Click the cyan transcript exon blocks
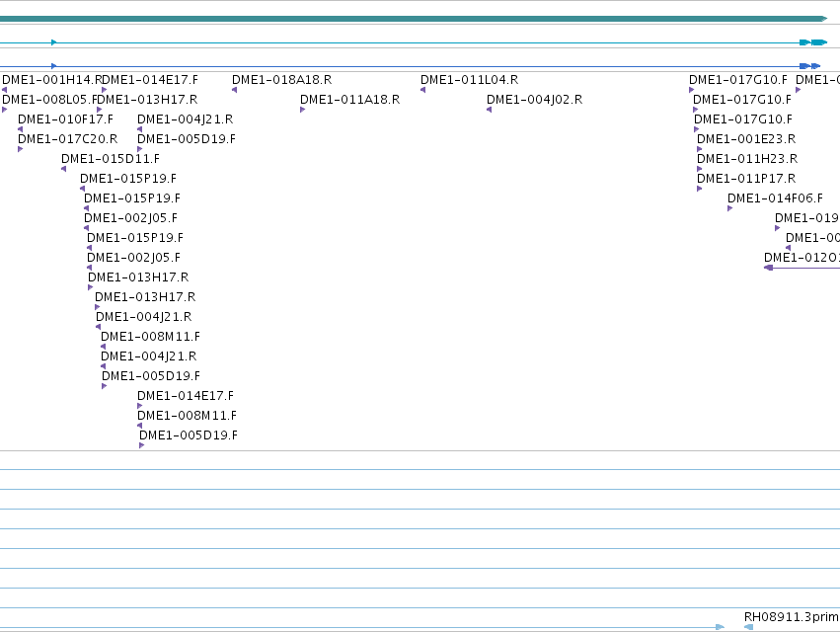 pyautogui.click(x=813, y=42)
